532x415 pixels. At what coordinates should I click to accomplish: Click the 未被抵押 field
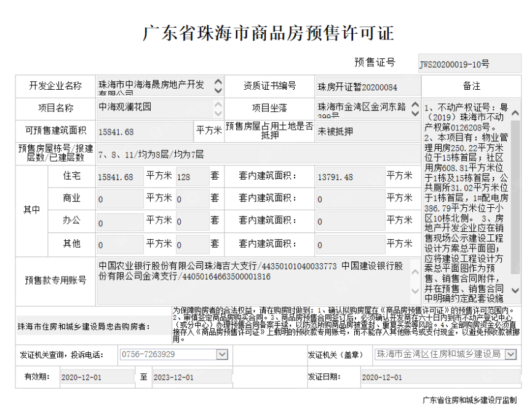(x=368, y=132)
